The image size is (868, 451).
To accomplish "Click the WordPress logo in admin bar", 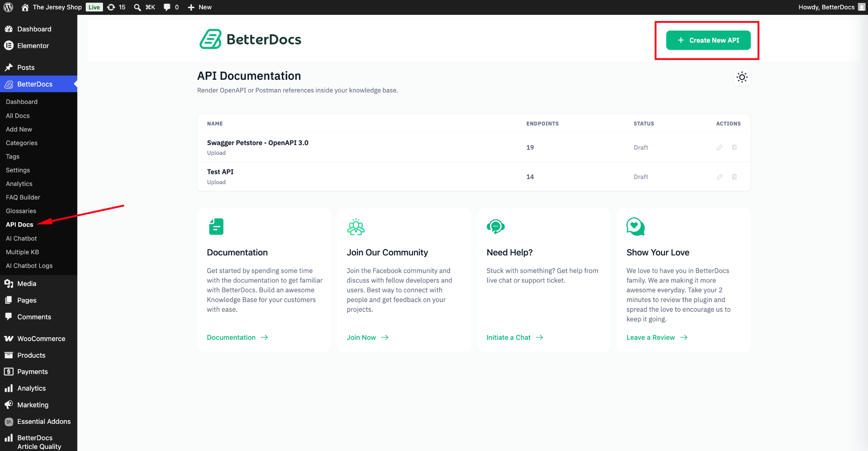I will [x=8, y=7].
